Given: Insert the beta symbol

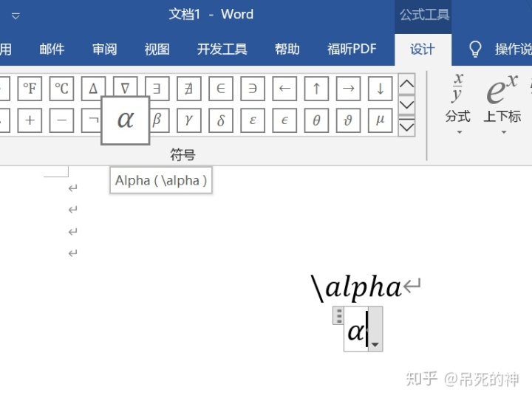Looking at the screenshot, I should [158, 120].
